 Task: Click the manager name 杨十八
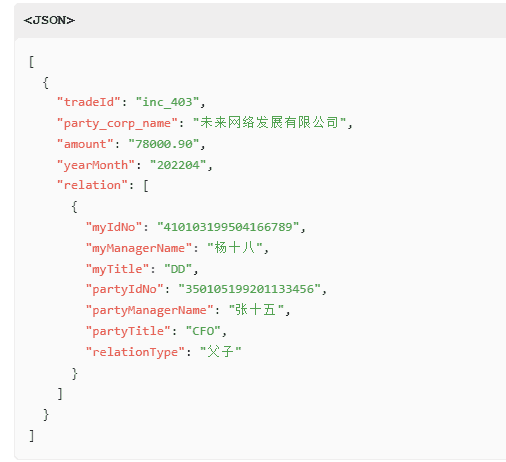coord(235,248)
